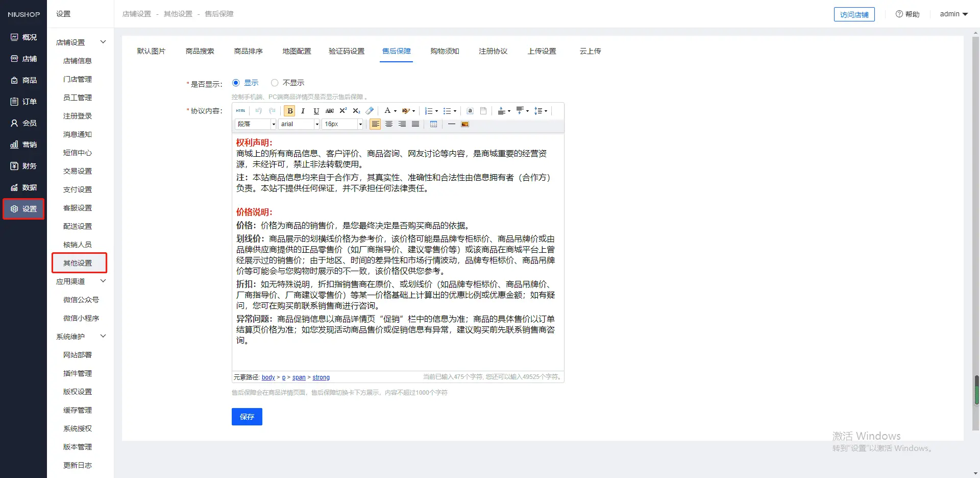Insert an image via the picture icon
The image size is (980, 478).
[465, 124]
